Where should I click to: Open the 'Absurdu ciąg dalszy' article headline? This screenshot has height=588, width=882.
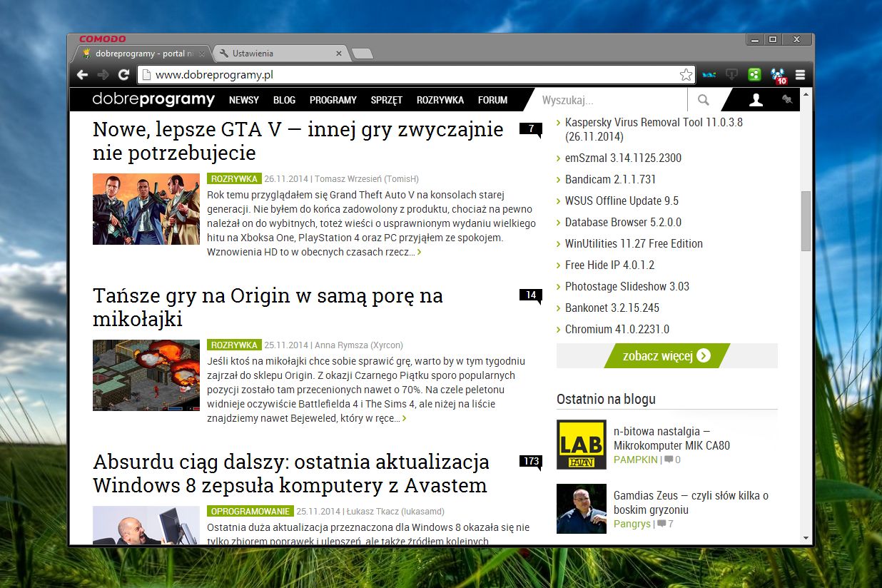tap(291, 473)
